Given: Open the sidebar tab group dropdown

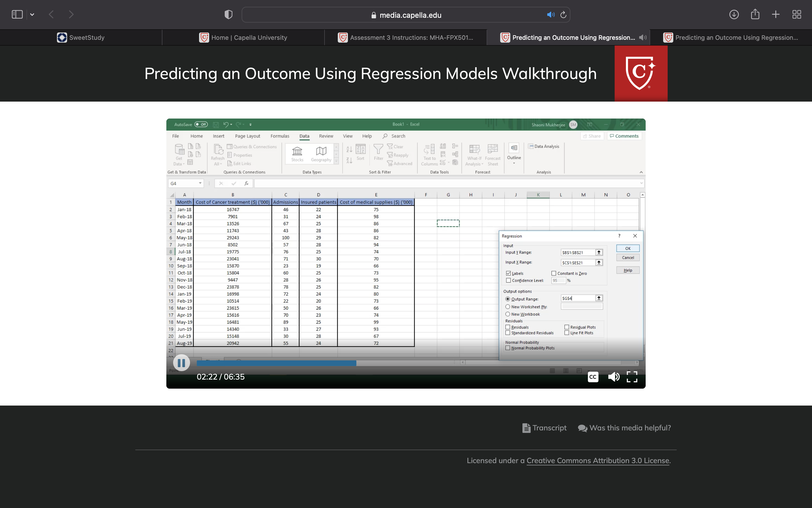Looking at the screenshot, I should (x=32, y=14).
